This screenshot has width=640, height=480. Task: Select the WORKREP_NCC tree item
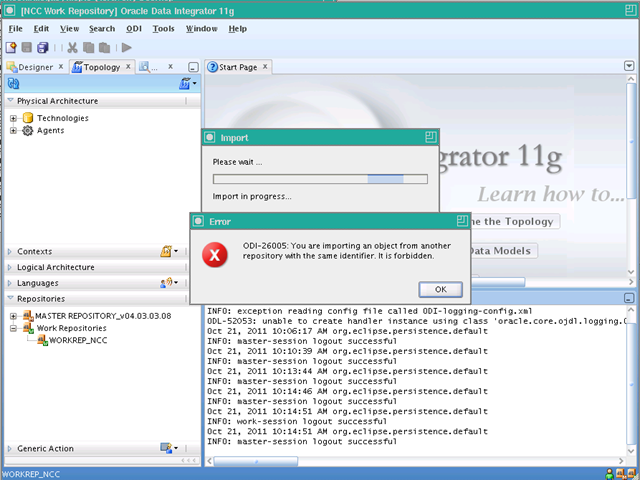click(78, 340)
